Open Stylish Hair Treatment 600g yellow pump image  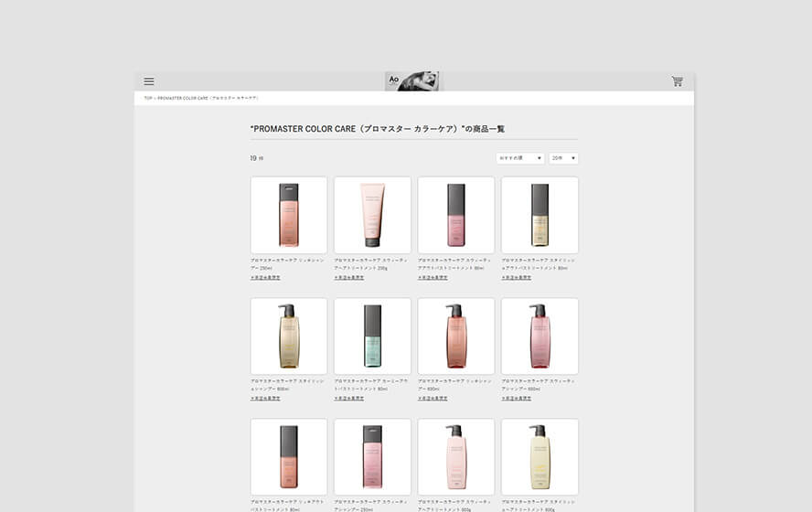click(540, 456)
